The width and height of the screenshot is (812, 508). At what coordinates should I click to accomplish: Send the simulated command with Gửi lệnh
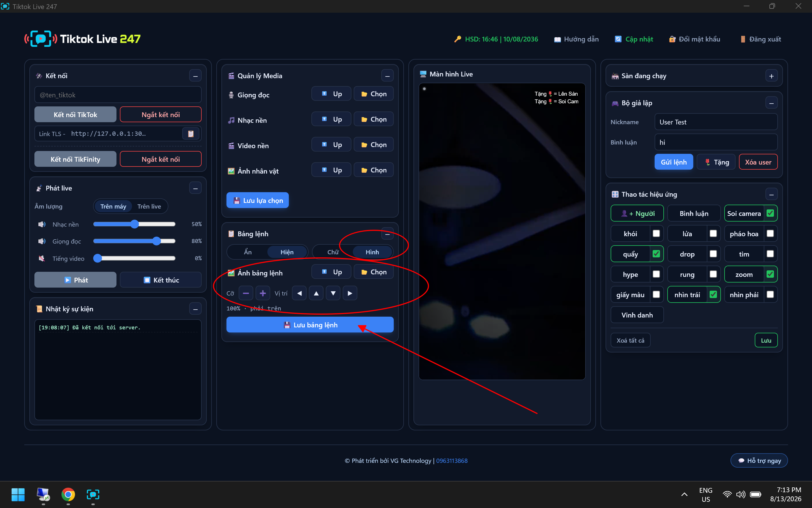point(673,162)
